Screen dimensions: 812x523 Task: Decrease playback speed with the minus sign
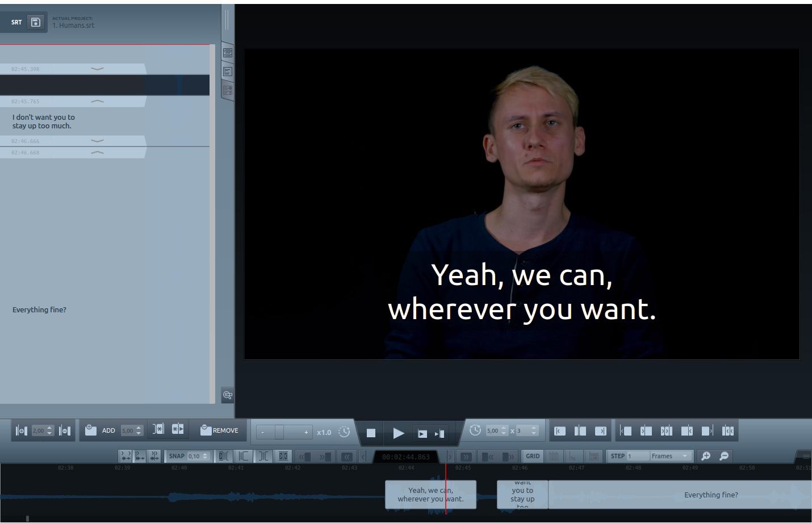coord(262,432)
